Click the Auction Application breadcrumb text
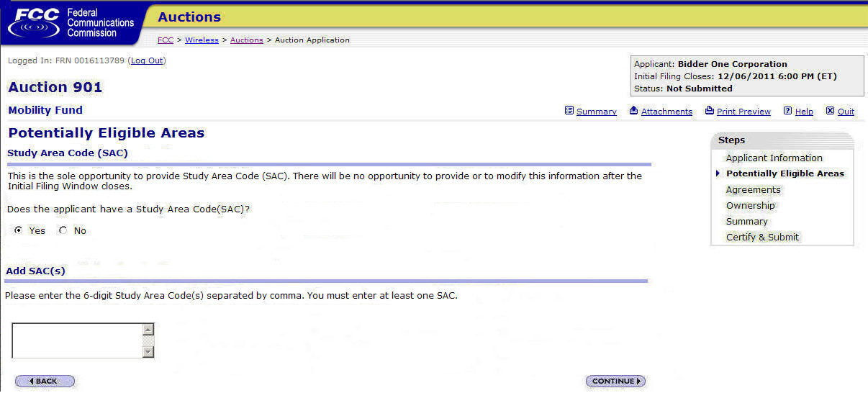Image resolution: width=868 pixels, height=411 pixels. point(312,40)
